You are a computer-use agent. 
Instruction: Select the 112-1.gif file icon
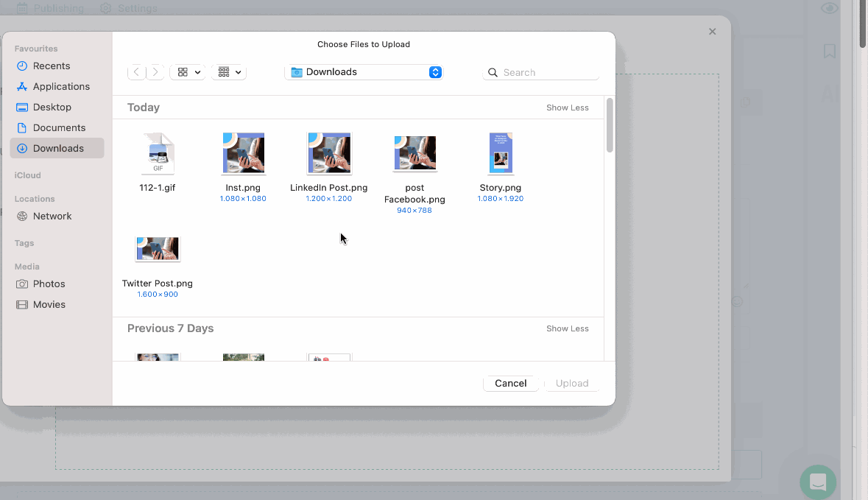[x=158, y=154]
